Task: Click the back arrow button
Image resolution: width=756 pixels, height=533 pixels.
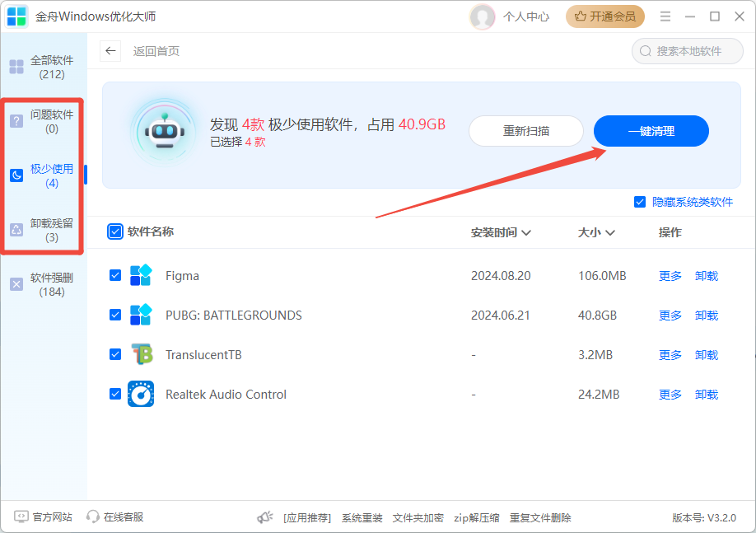Action: coord(110,50)
